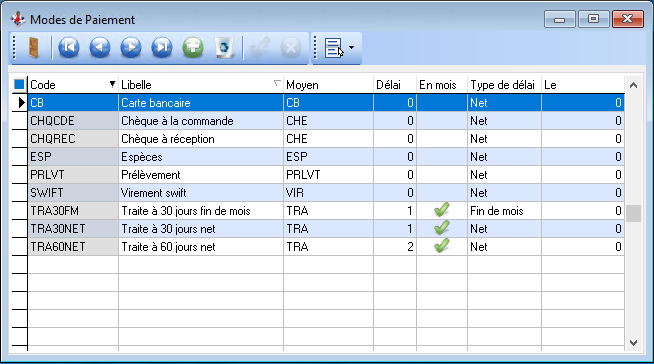This screenshot has height=364, width=654.
Task: Select the ESP code cell
Action: pyautogui.click(x=73, y=157)
